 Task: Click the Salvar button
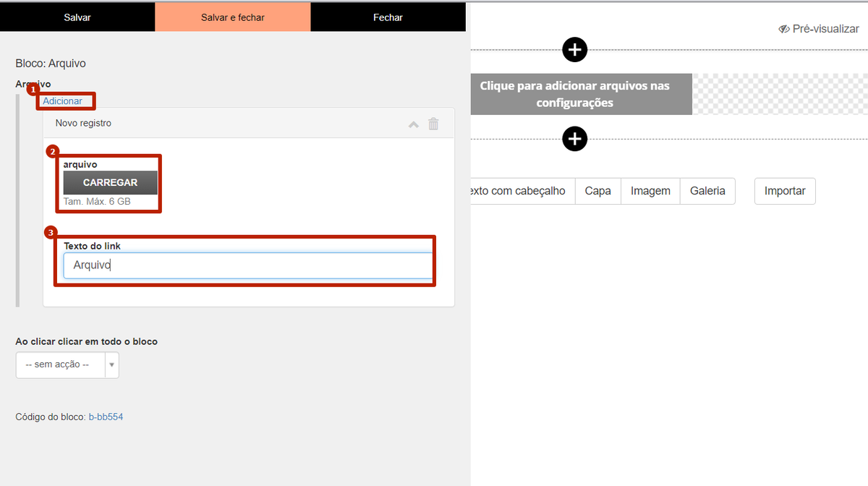[77, 17]
